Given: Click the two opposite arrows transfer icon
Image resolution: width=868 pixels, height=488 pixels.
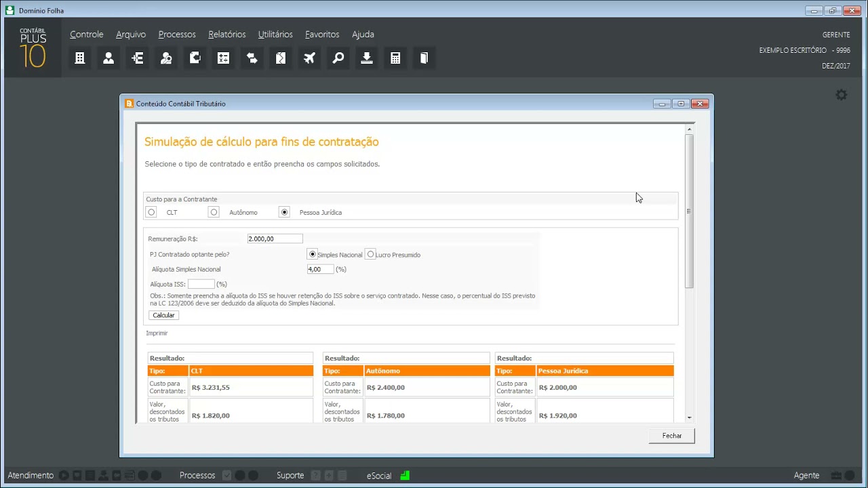Looking at the screenshot, I should (x=252, y=58).
